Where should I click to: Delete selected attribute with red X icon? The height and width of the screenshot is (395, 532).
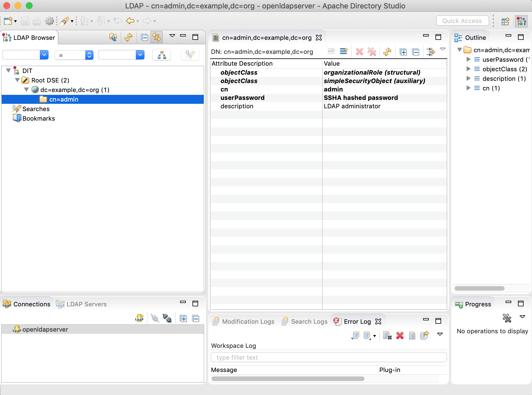coord(359,52)
